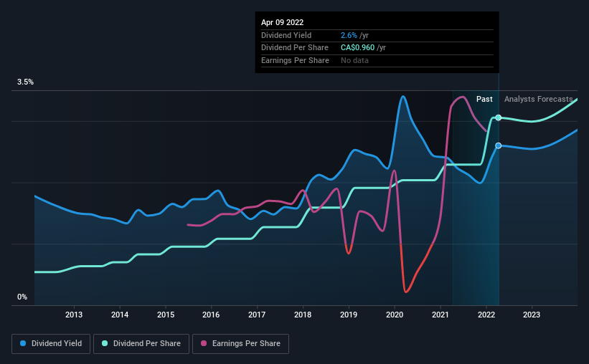Click the teal data point marker on Dividend Per Share line

[x=498, y=118]
